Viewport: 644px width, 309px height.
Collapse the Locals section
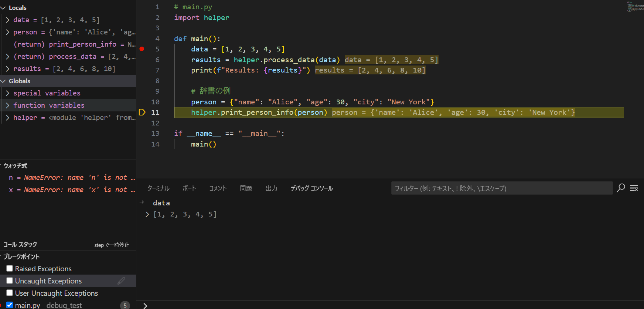tap(3, 8)
